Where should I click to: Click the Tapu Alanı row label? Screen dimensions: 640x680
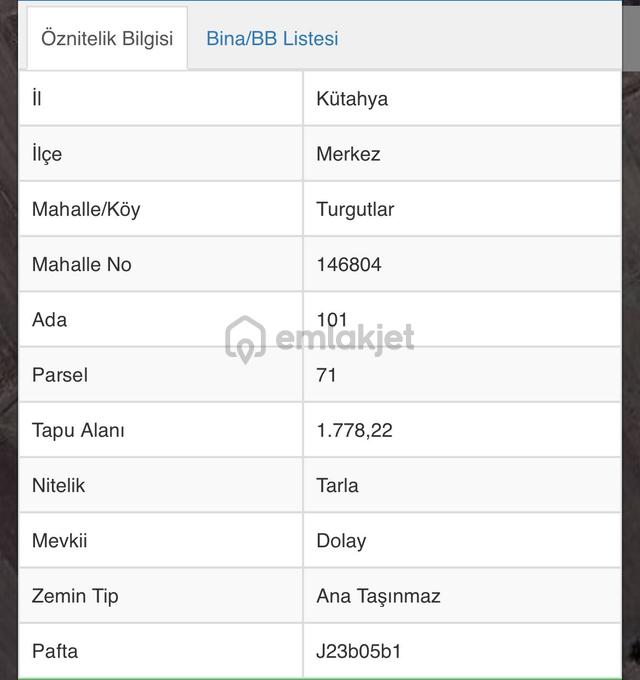pos(78,431)
